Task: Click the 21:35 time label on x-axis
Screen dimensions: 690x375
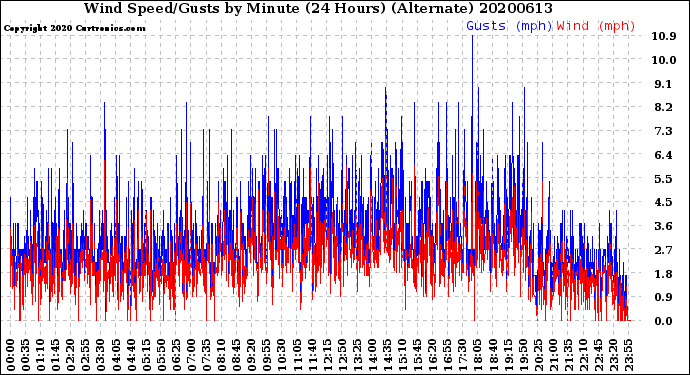Action: 568,355
